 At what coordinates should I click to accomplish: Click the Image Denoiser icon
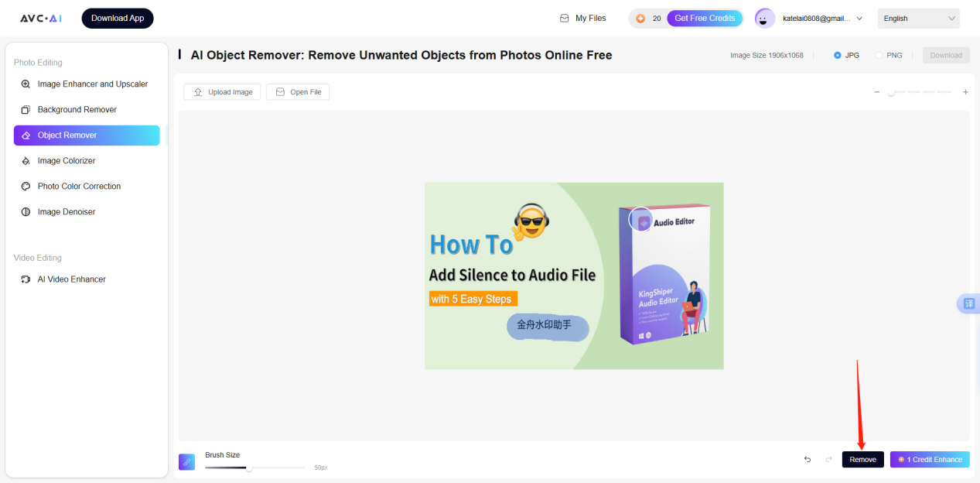pyautogui.click(x=26, y=212)
